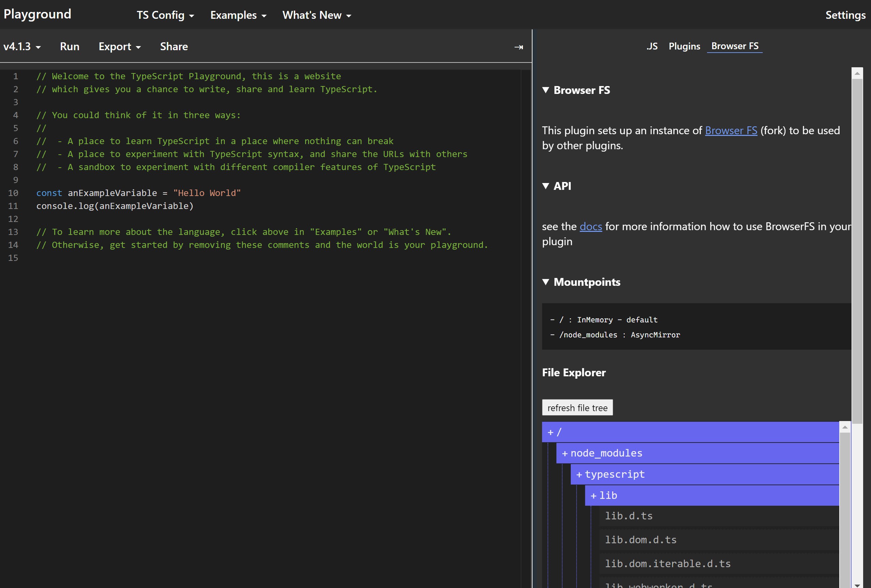Image resolution: width=871 pixels, height=588 pixels.
Task: Click the Run button
Action: pos(70,46)
